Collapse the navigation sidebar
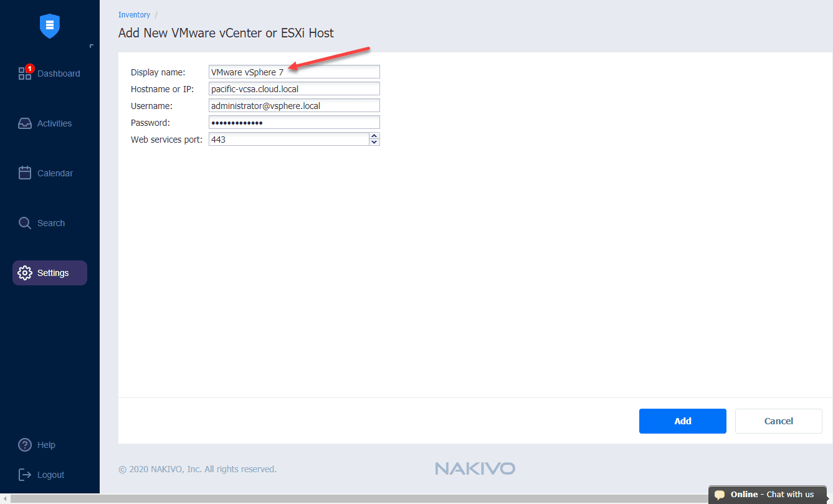This screenshot has height=504, width=833. [92, 45]
